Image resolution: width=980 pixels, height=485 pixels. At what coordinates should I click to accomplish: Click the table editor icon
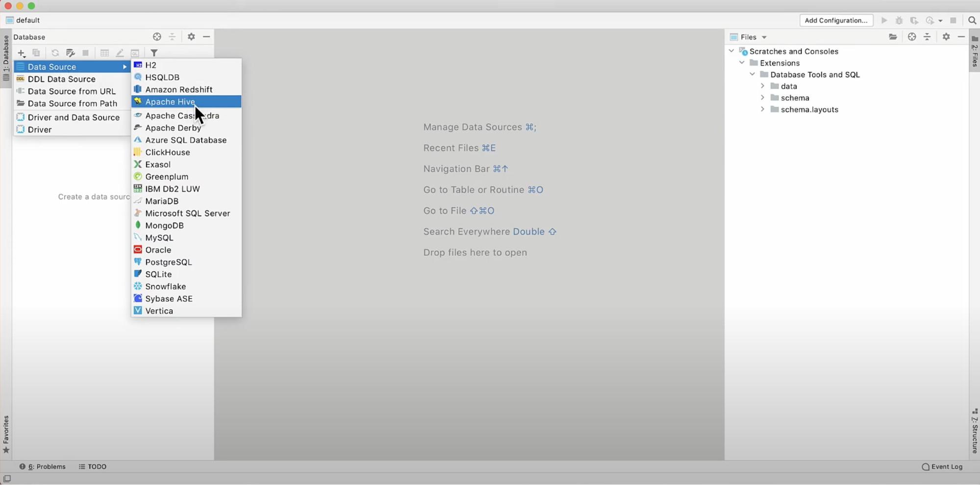[x=104, y=53]
